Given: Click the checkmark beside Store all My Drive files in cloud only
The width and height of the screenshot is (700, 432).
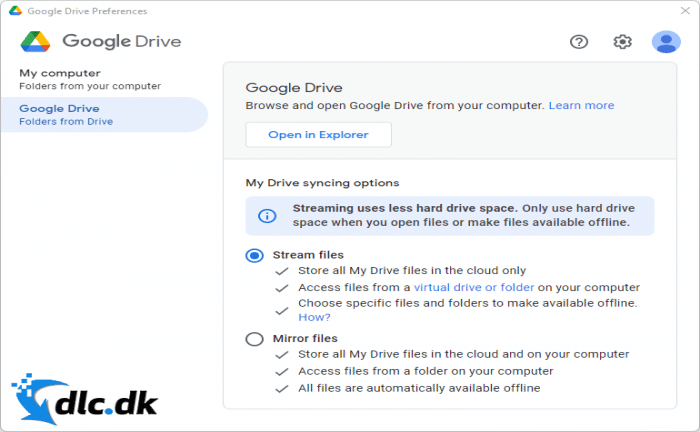Looking at the screenshot, I should pyautogui.click(x=282, y=271).
